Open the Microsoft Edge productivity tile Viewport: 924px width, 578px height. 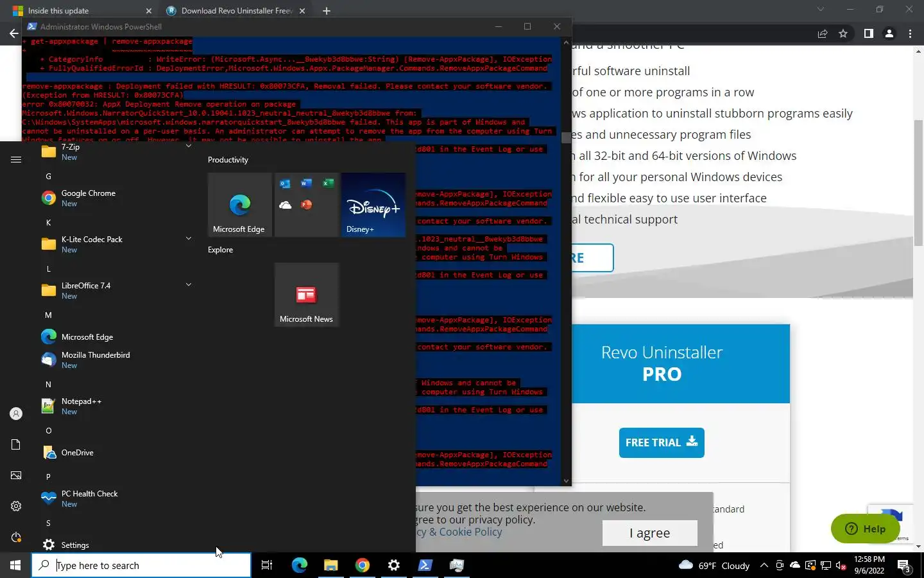240,205
